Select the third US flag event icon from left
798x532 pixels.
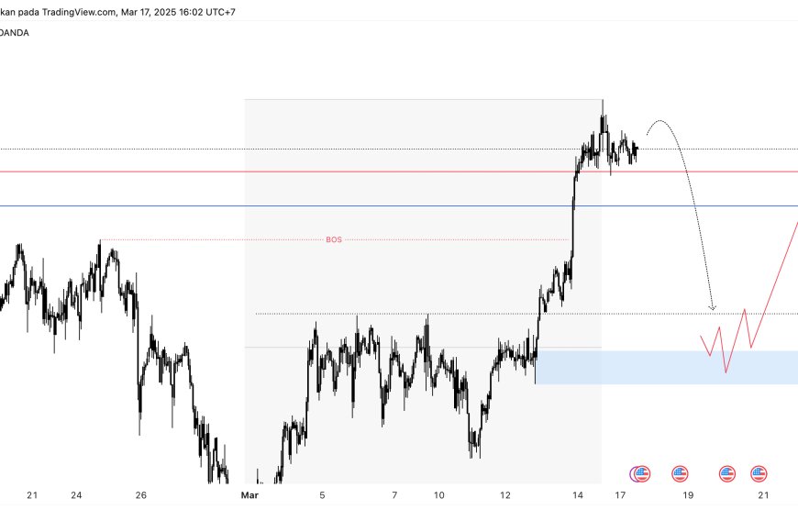click(x=727, y=474)
